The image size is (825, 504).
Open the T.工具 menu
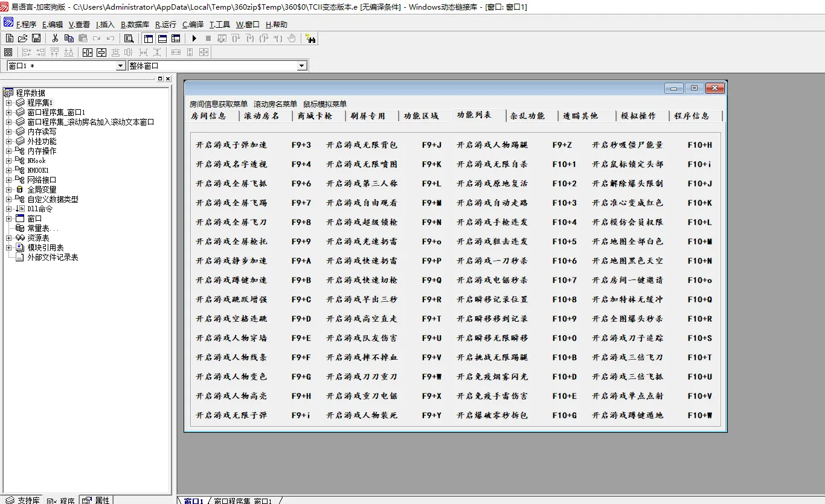coord(219,25)
